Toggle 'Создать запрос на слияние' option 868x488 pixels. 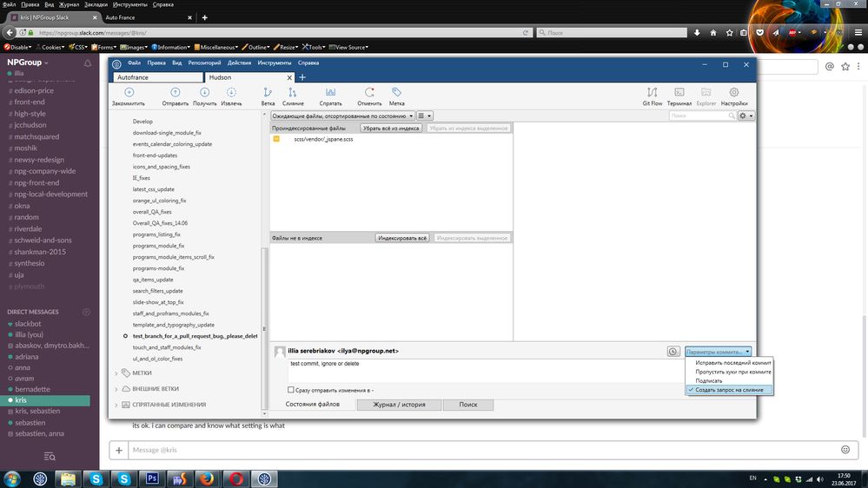[729, 390]
